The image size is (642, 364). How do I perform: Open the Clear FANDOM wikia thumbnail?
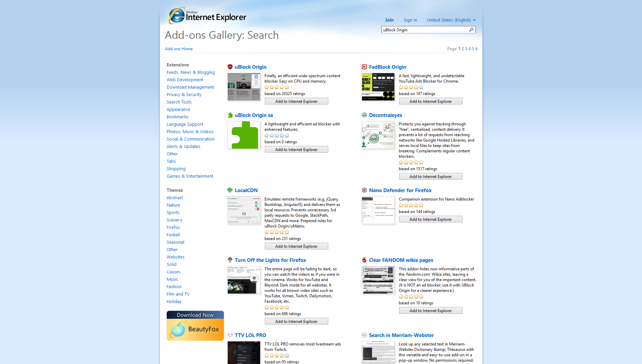tap(378, 280)
